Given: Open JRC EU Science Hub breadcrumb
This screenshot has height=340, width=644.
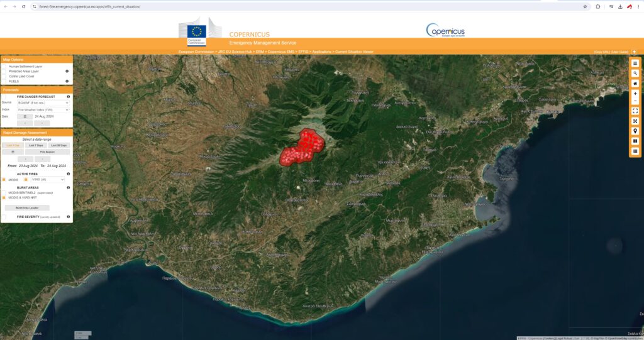Looking at the screenshot, I should (x=235, y=52).
